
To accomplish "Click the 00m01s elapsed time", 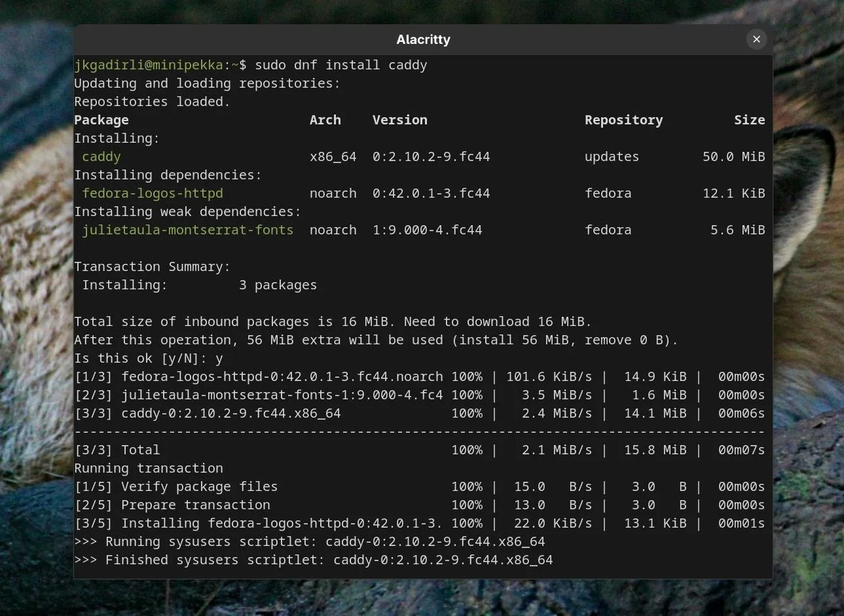I will (x=742, y=523).
